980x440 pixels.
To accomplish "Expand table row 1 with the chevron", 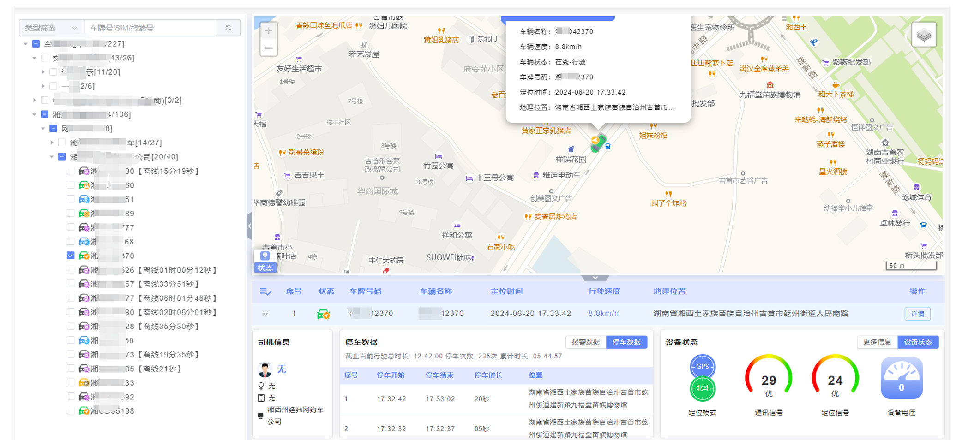I will pyautogui.click(x=265, y=314).
